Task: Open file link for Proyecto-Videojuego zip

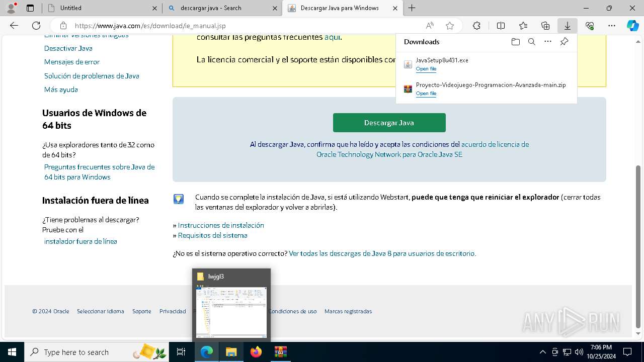Action: click(x=426, y=94)
